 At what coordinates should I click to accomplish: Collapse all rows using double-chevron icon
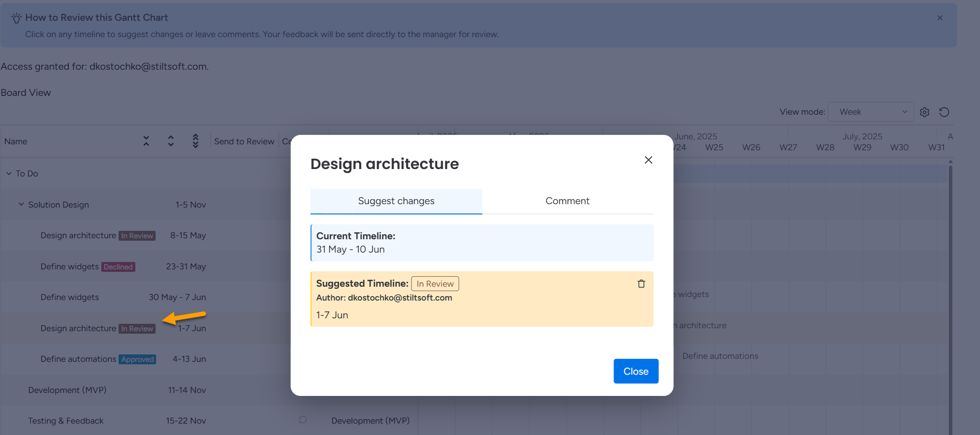(x=146, y=141)
